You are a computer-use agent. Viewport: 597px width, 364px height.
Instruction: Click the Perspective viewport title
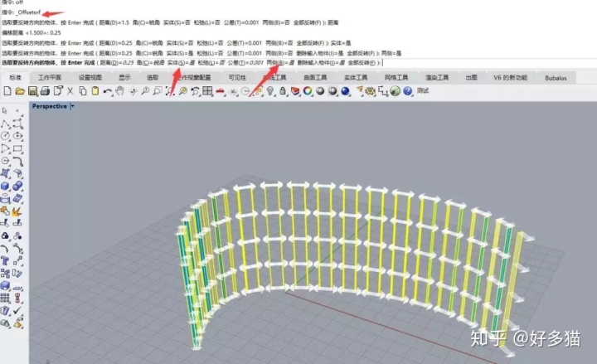click(50, 106)
